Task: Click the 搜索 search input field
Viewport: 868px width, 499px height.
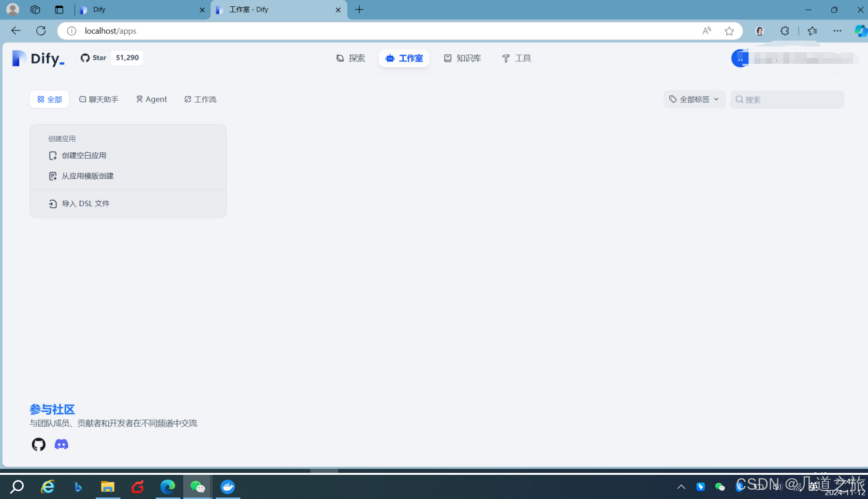Action: pyautogui.click(x=787, y=99)
